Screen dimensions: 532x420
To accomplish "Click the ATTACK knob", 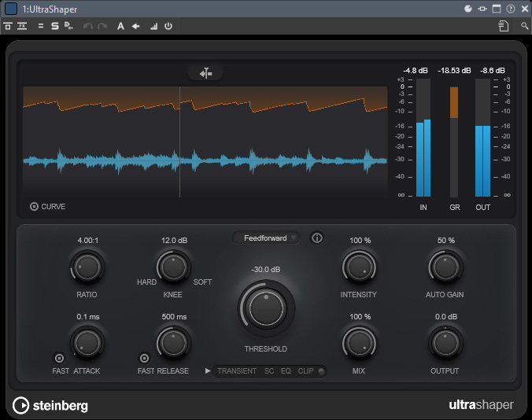I will (x=87, y=343).
